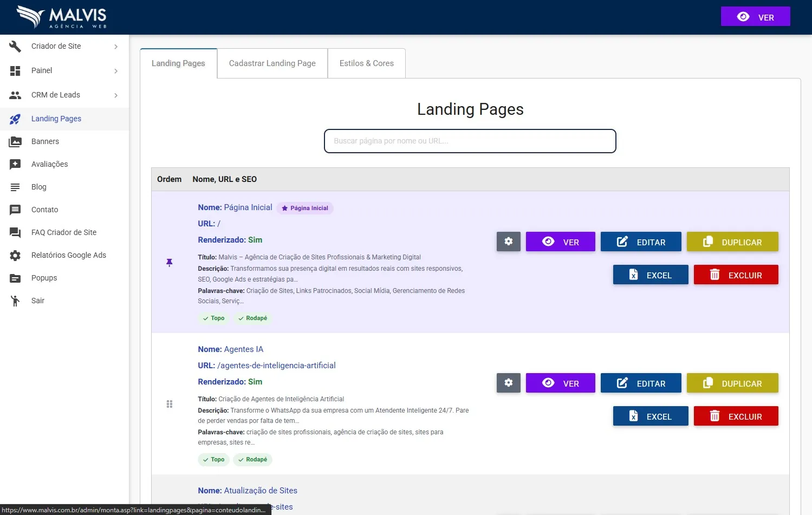Expand Criador de Site submenu chevron
Screen dimensions: 812x515
[x=116, y=47]
